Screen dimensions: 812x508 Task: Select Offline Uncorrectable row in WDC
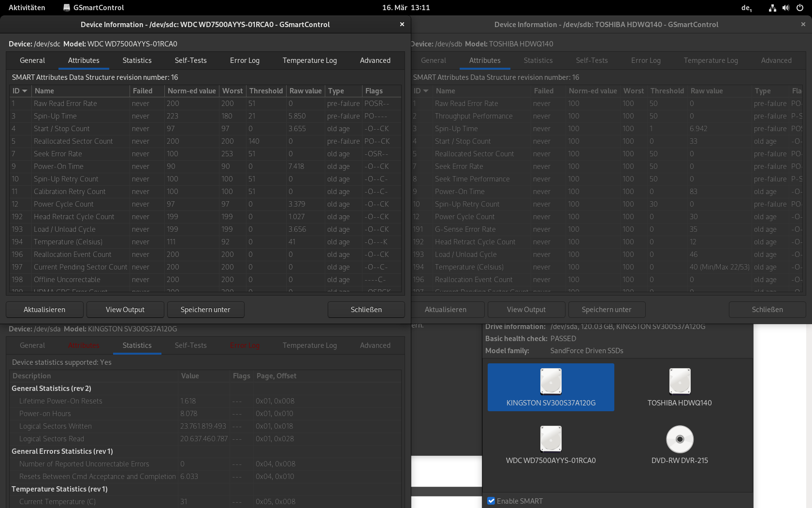pyautogui.click(x=205, y=280)
